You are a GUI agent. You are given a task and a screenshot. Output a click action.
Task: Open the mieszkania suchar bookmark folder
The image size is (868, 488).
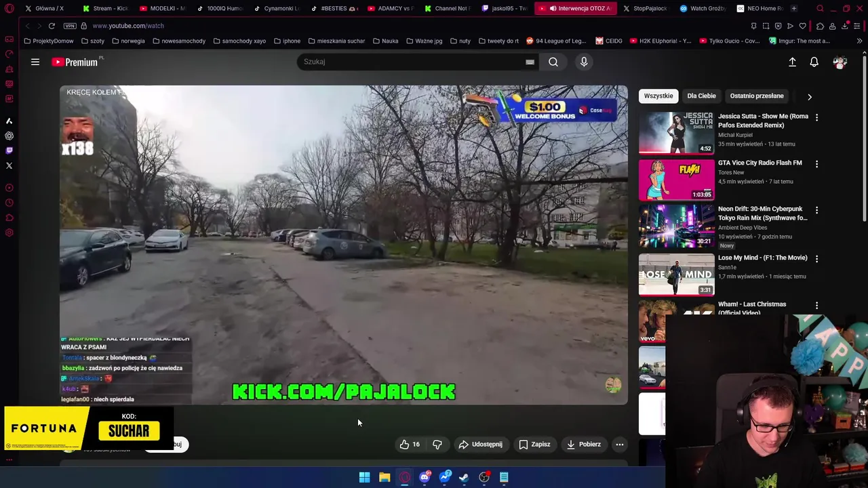click(x=336, y=41)
